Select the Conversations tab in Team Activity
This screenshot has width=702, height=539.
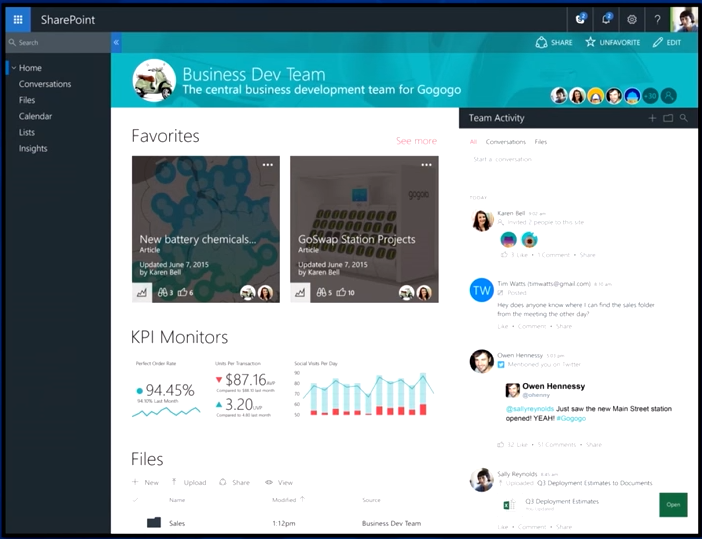coord(505,142)
